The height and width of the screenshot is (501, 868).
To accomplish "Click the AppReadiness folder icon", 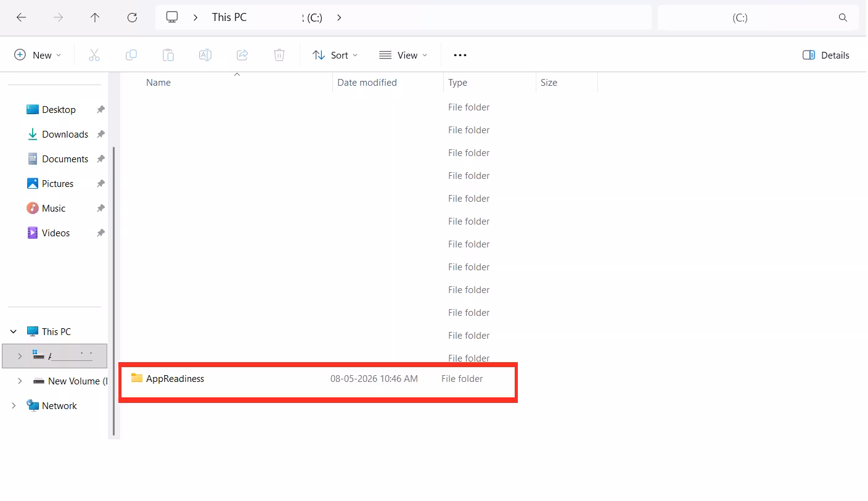I will coord(137,378).
